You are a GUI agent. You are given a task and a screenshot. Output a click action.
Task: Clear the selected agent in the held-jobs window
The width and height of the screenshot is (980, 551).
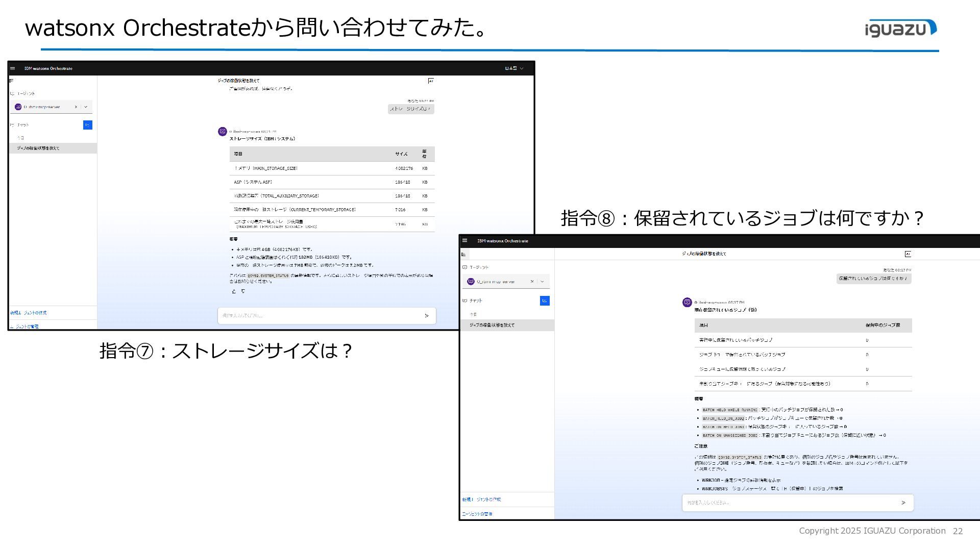[532, 282]
